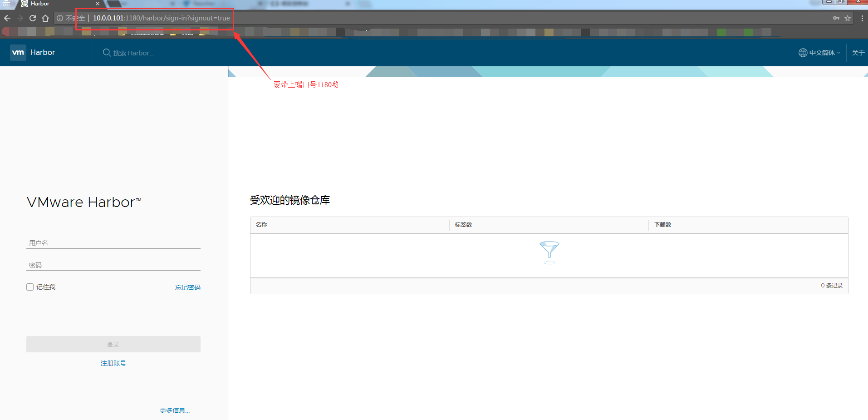The image size is (868, 420).
Task: Click the Harbor header title
Action: [43, 53]
